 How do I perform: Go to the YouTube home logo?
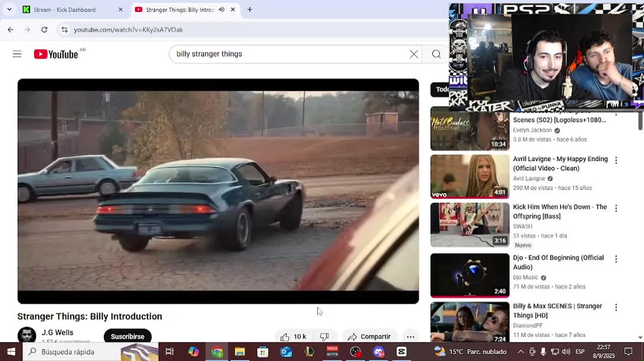[56, 54]
